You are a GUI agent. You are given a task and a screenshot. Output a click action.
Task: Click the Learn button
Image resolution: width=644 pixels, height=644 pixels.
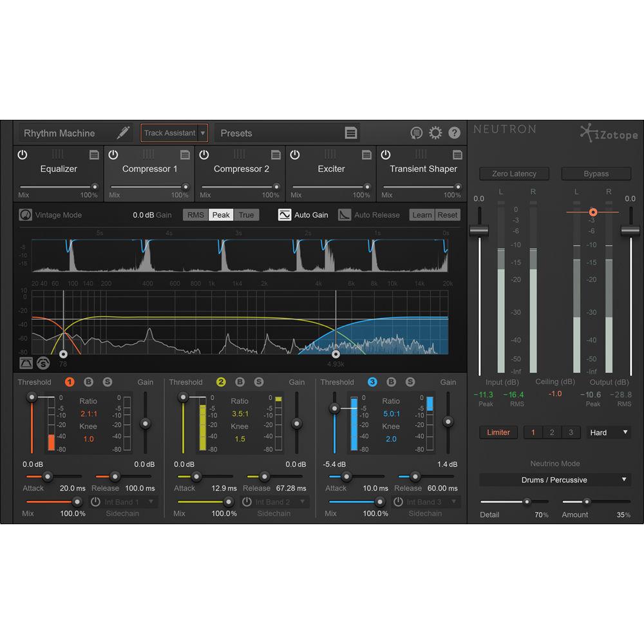[422, 214]
